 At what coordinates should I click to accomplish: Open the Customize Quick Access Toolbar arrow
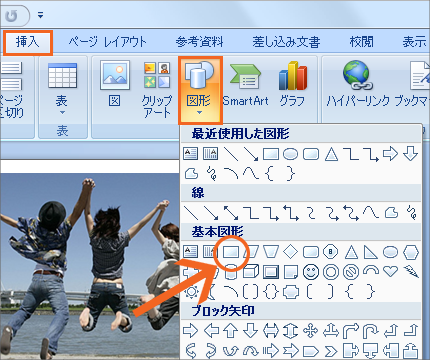click(40, 15)
